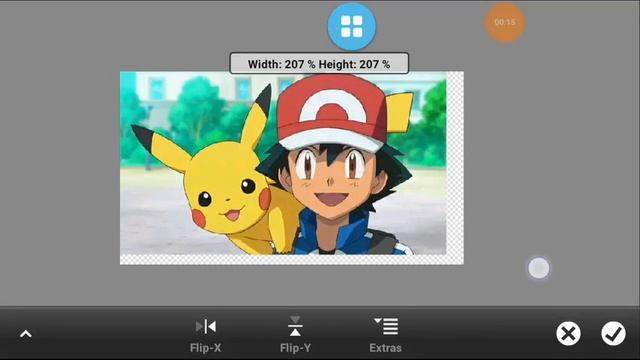Tap the Width Height percentage label
This screenshot has height=360, width=640.
[x=319, y=64]
